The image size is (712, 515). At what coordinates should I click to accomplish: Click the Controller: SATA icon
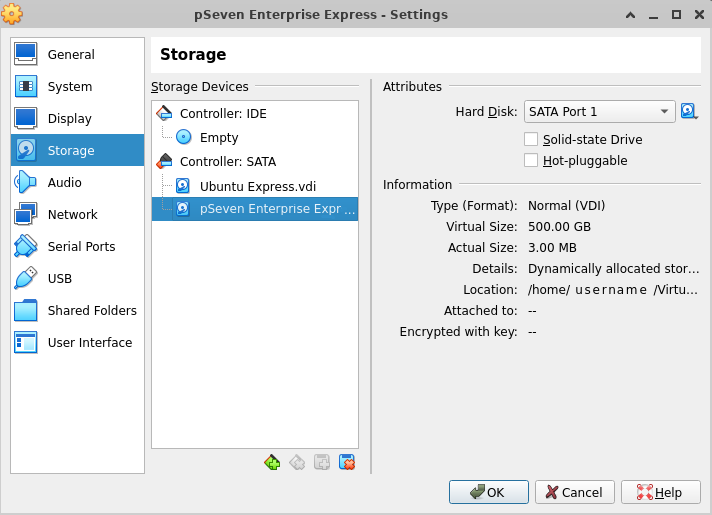165,161
